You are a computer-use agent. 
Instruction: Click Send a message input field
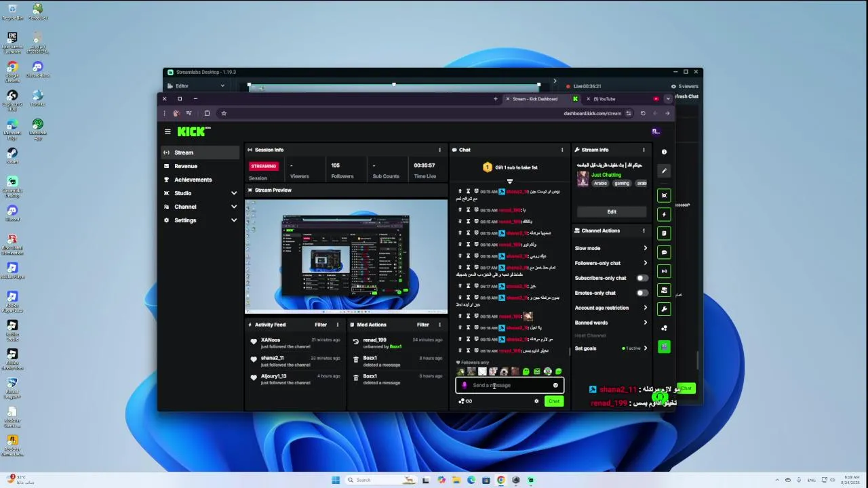(509, 385)
